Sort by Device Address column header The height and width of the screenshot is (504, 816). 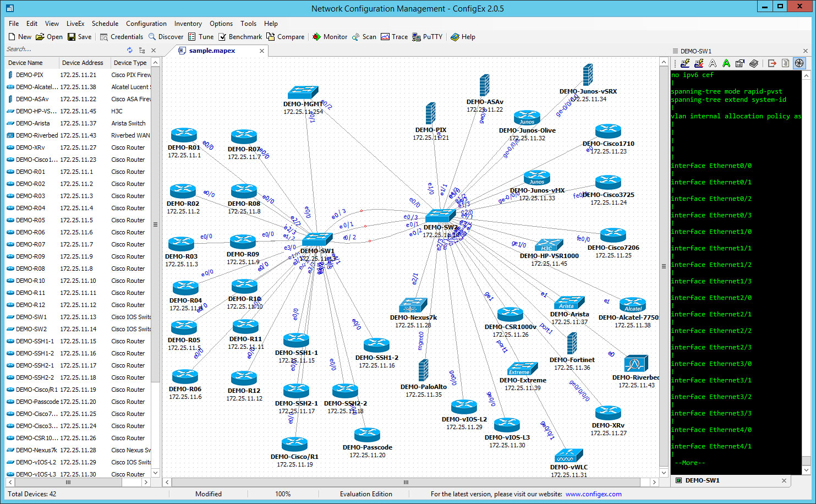tap(84, 63)
